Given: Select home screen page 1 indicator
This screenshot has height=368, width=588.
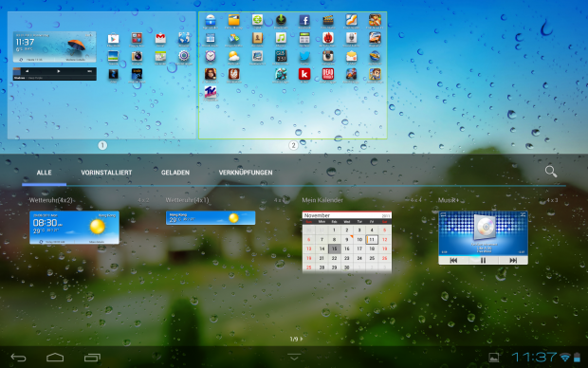Looking at the screenshot, I should pos(102,145).
